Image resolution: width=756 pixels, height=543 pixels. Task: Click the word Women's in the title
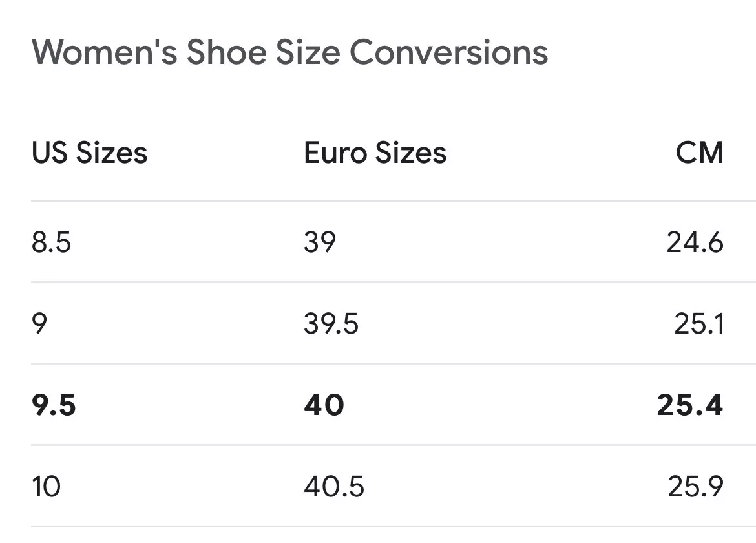[104, 52]
